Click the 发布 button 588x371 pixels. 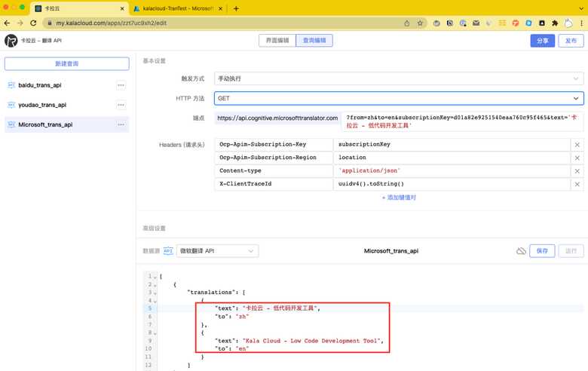click(x=571, y=41)
